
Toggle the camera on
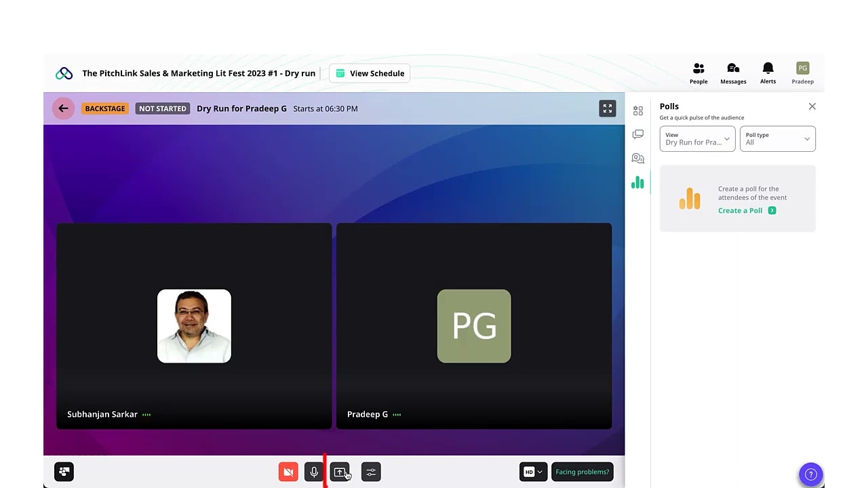(x=288, y=472)
